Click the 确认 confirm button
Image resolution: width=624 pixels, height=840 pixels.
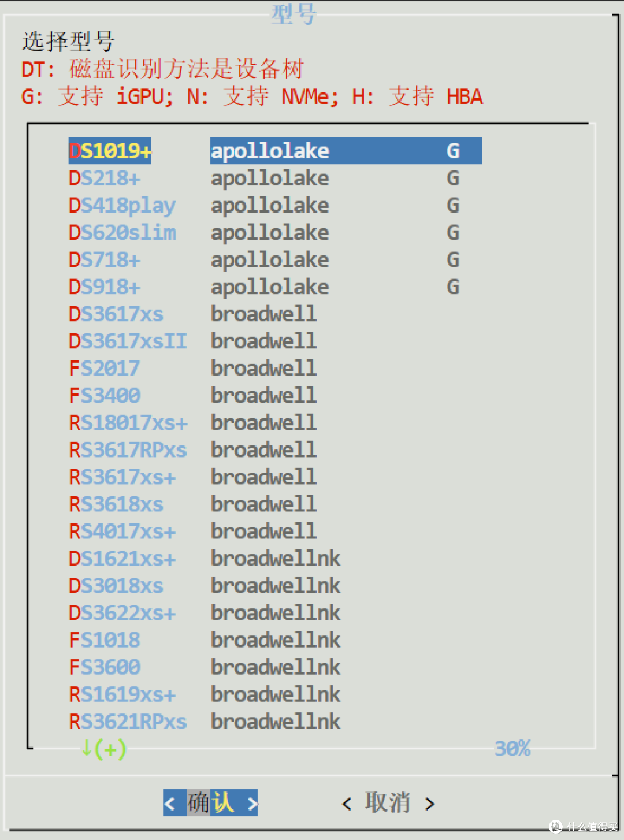(210, 802)
